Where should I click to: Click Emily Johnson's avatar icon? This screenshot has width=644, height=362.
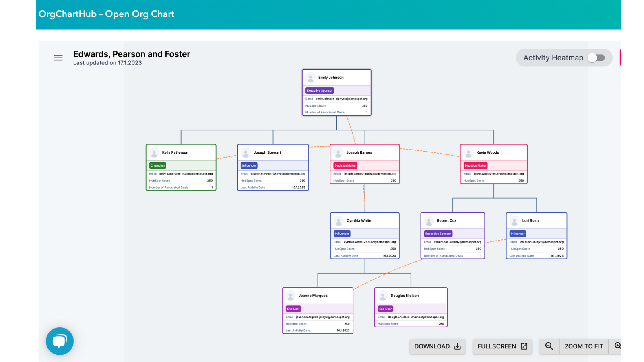tap(310, 78)
